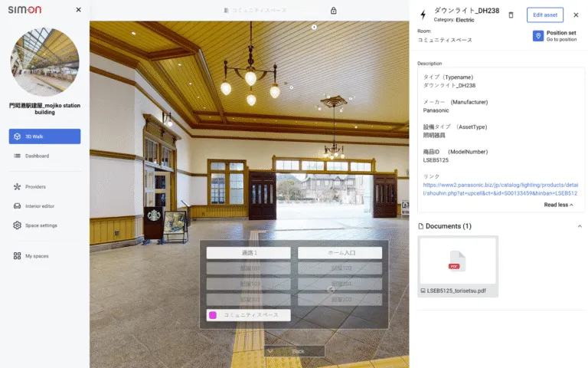The width and height of the screenshot is (588, 368).
Task: Collapse description with Read less
Action: [x=560, y=205]
